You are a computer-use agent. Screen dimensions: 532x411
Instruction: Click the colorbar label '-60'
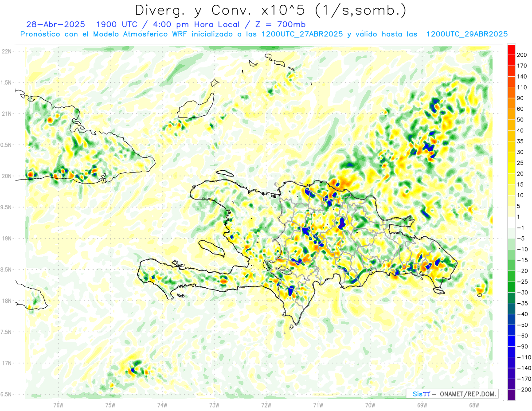(522, 336)
